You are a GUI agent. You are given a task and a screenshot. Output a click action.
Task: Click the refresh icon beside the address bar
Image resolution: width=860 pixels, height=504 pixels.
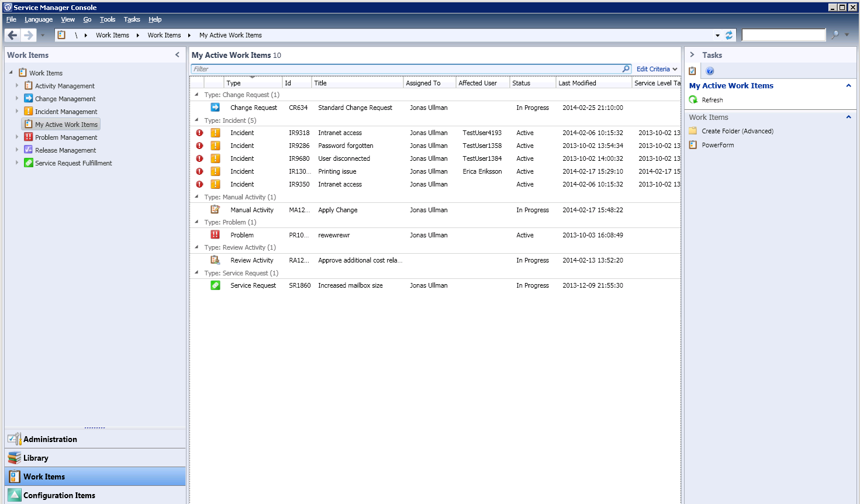729,35
